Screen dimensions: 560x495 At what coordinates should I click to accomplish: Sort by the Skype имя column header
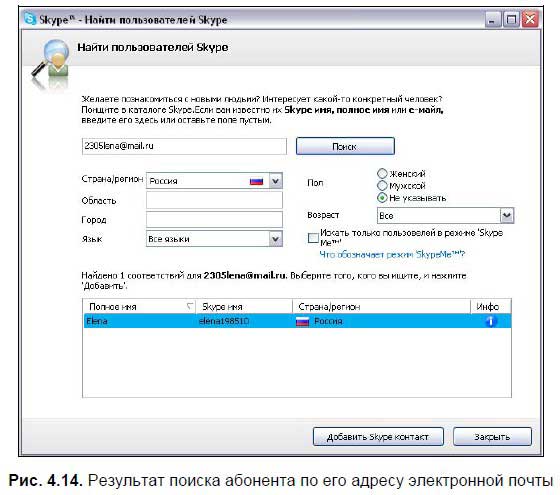coord(244,306)
